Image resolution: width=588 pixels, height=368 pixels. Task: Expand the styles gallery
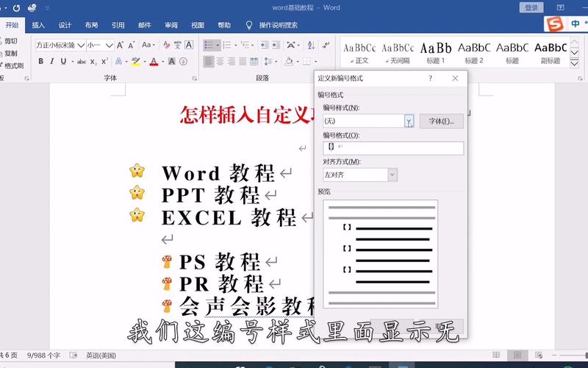(x=574, y=63)
